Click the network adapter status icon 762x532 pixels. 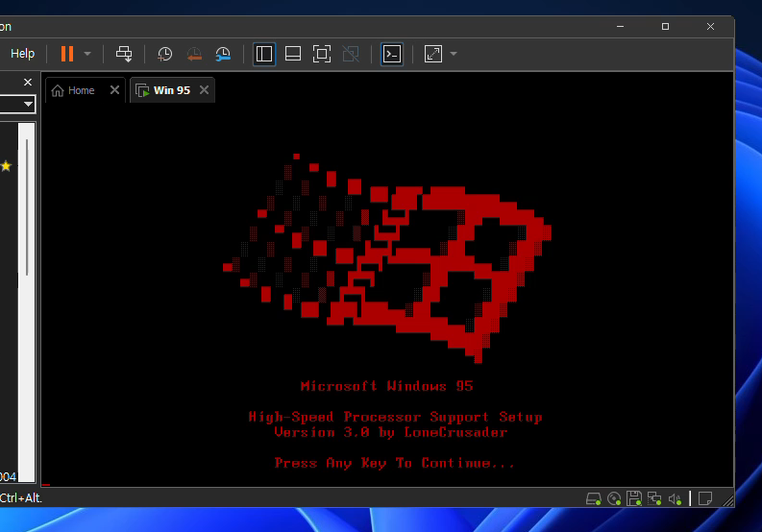[654, 498]
